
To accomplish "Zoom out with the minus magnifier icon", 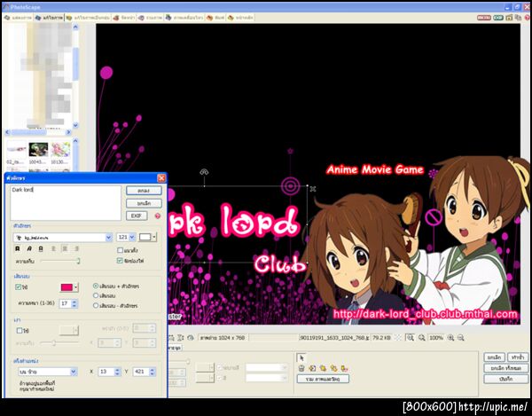I will point(461,338).
